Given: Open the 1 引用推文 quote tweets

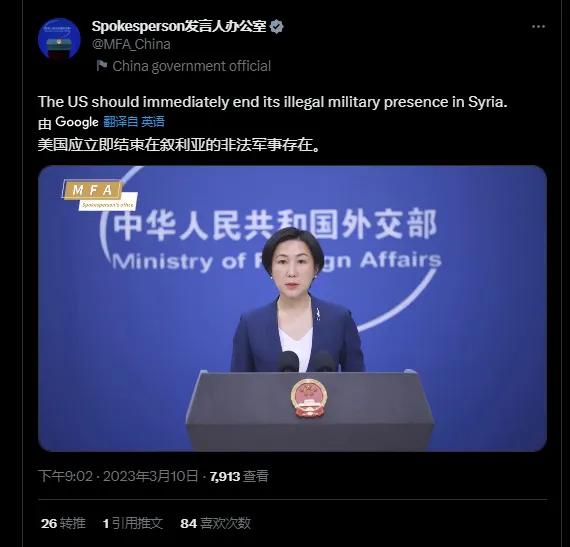Looking at the screenshot, I should 133,523.
